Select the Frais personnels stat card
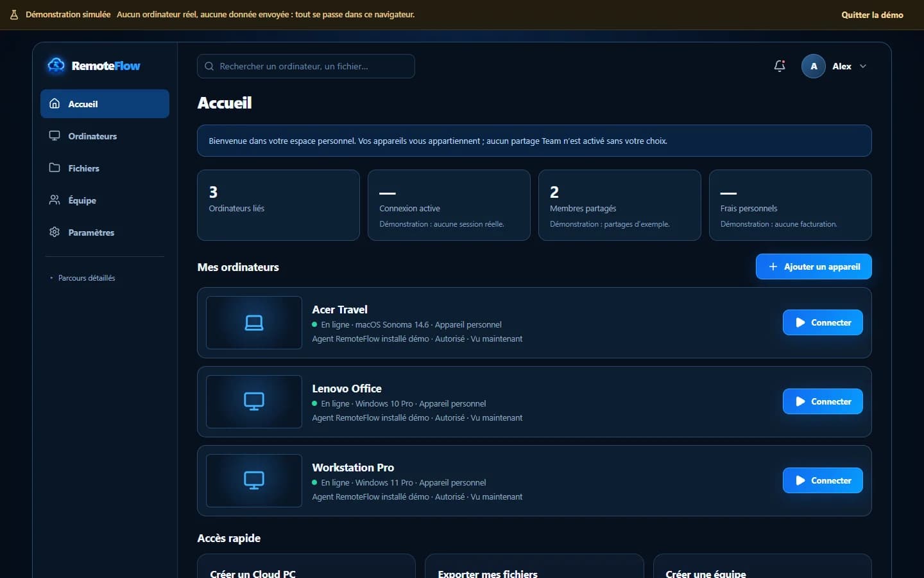This screenshot has width=924, height=578. pos(791,205)
